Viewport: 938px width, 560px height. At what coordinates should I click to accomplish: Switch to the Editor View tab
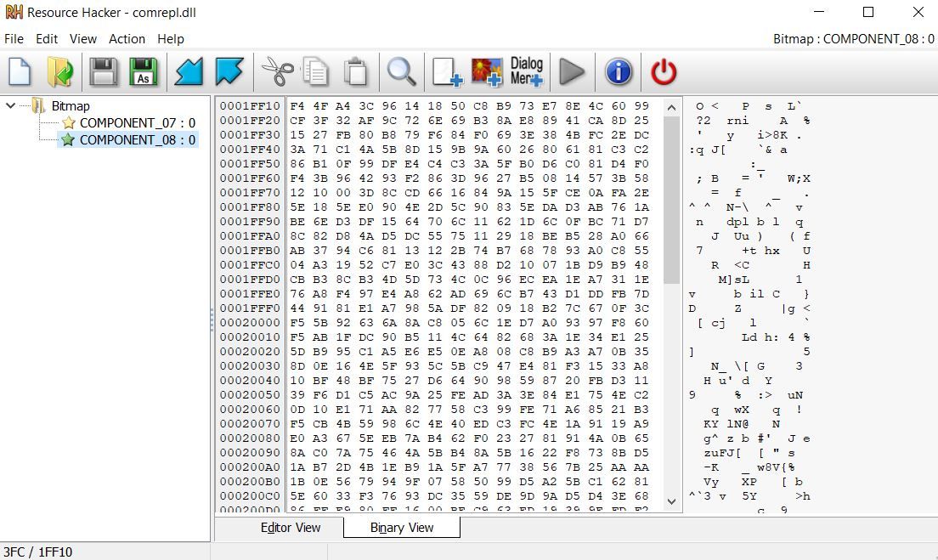291,528
